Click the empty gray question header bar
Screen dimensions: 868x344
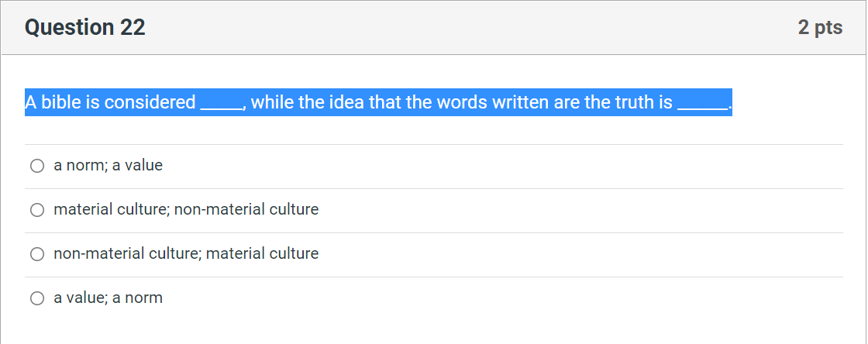[x=465, y=28]
